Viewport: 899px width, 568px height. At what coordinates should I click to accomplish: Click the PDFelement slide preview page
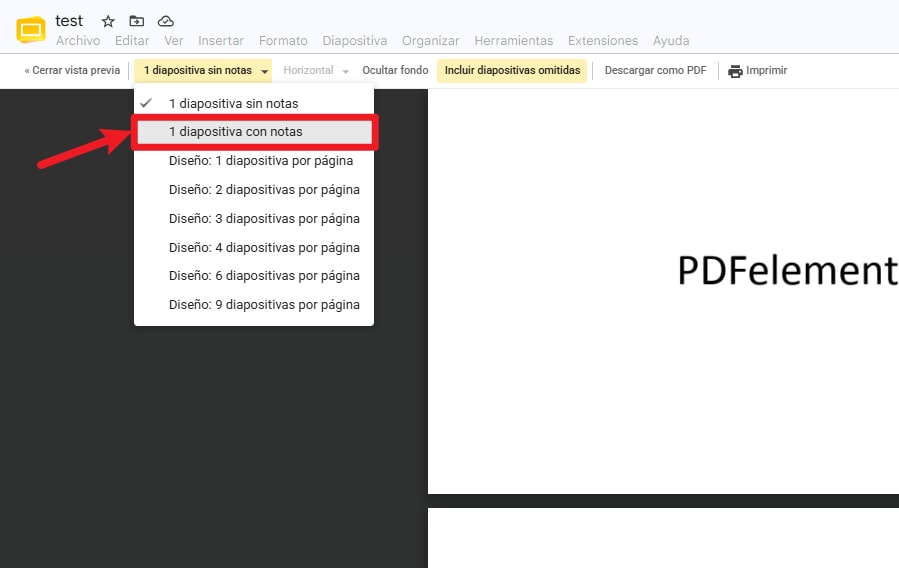663,291
